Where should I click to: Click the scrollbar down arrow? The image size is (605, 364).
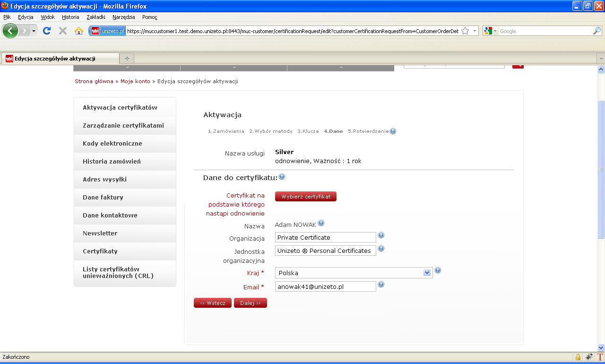601,347
